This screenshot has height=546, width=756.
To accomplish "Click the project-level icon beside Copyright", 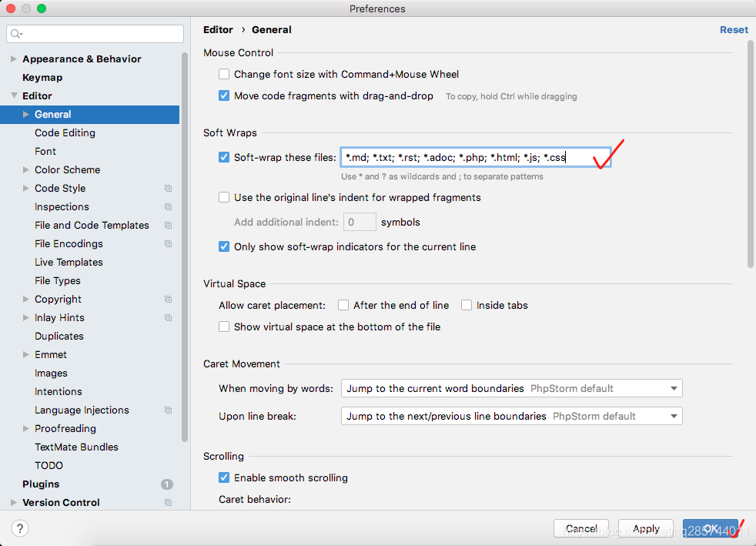I will [x=168, y=300].
